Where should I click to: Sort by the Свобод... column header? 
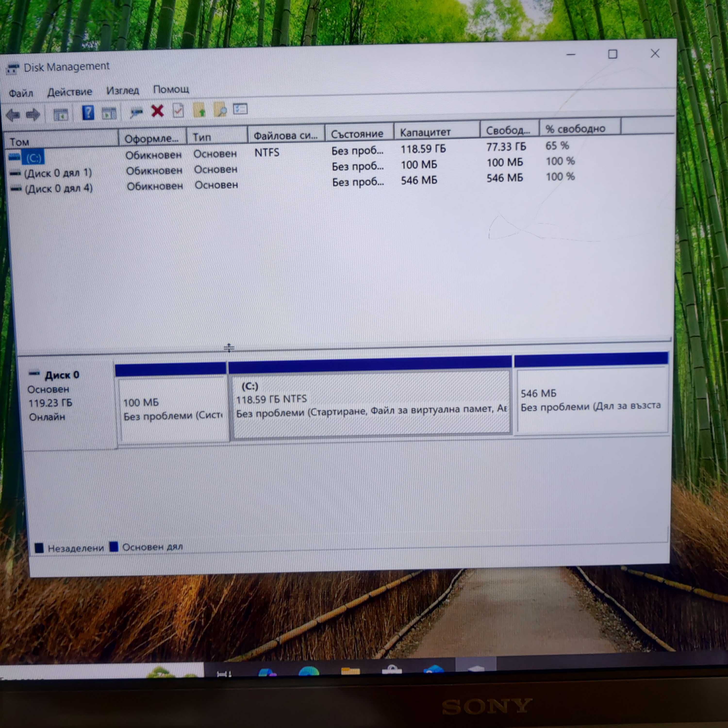coord(510,129)
